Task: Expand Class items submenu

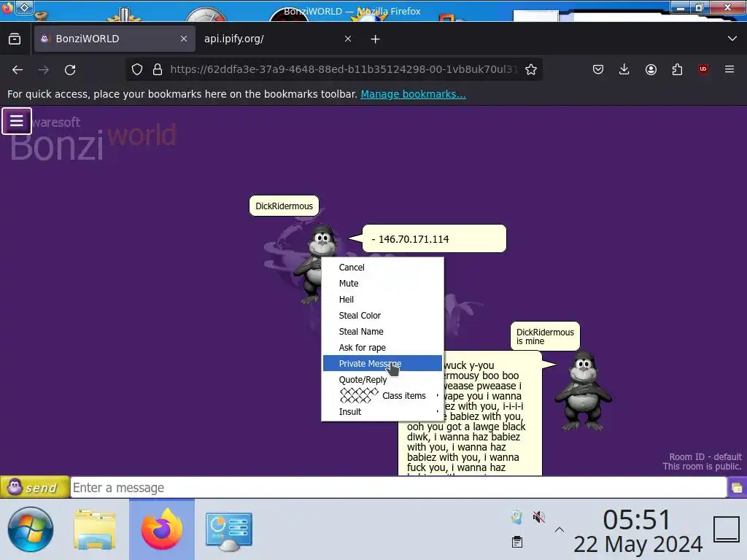Action: pyautogui.click(x=382, y=396)
